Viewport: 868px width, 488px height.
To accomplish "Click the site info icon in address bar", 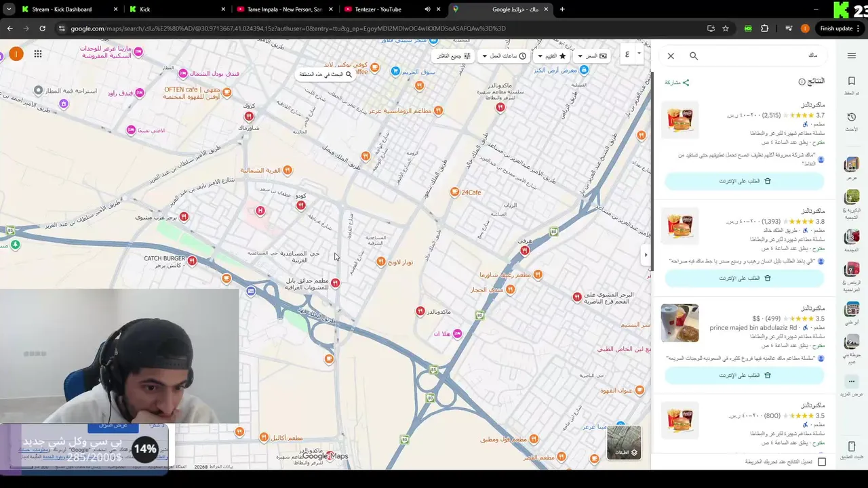I will 62,28.
